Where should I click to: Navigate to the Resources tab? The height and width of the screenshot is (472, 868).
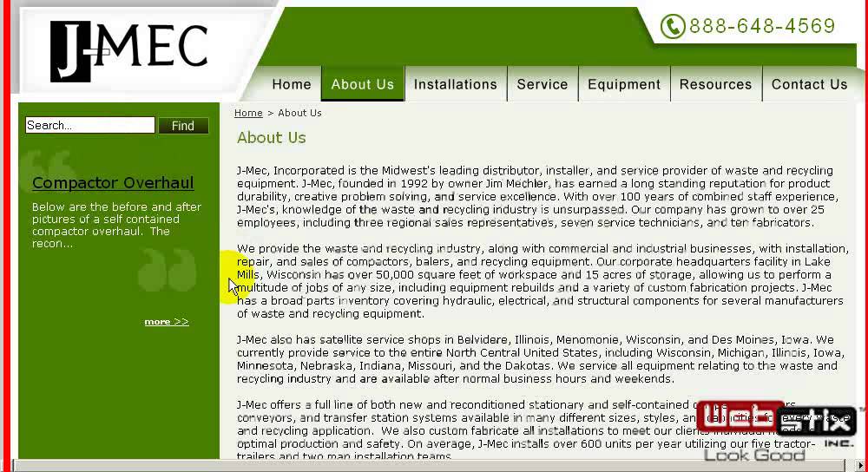(x=716, y=84)
